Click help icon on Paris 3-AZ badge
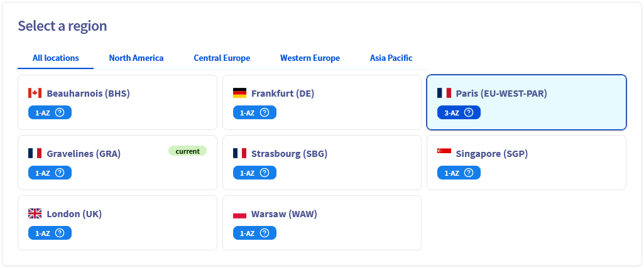The height and width of the screenshot is (268, 644). pos(469,113)
